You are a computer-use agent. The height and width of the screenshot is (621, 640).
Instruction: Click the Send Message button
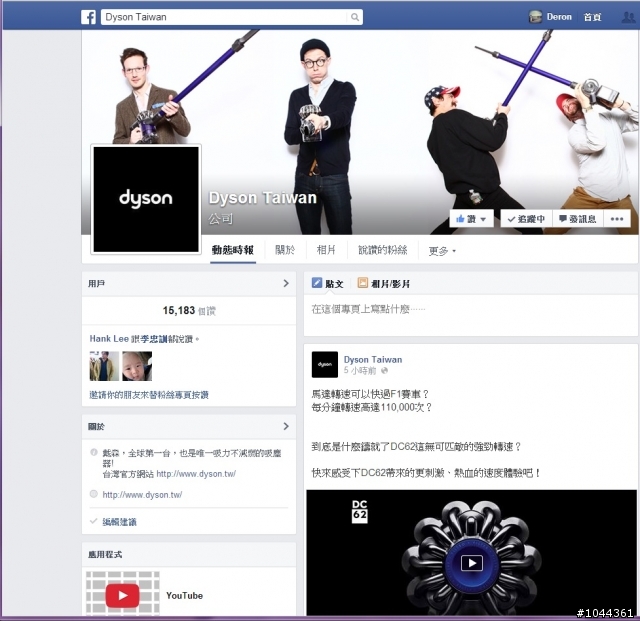[578, 219]
